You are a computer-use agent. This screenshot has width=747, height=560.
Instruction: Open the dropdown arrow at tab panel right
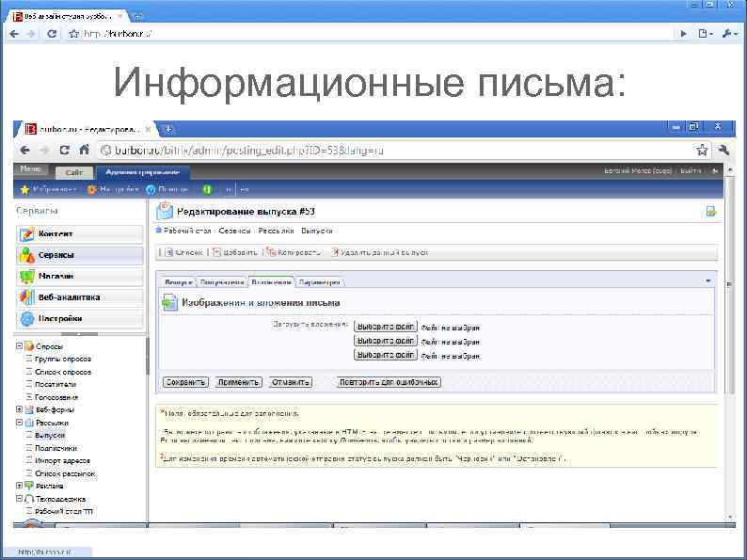tap(707, 281)
